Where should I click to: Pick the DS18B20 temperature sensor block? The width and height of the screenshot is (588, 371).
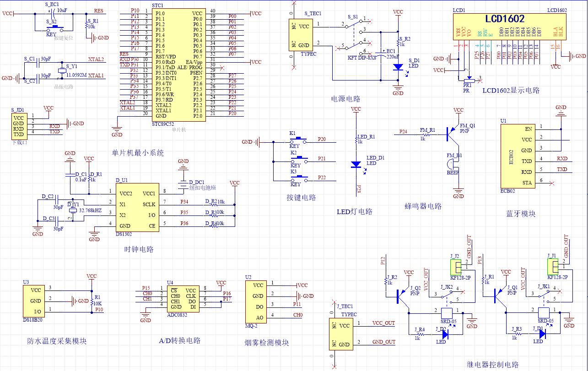[36, 301]
